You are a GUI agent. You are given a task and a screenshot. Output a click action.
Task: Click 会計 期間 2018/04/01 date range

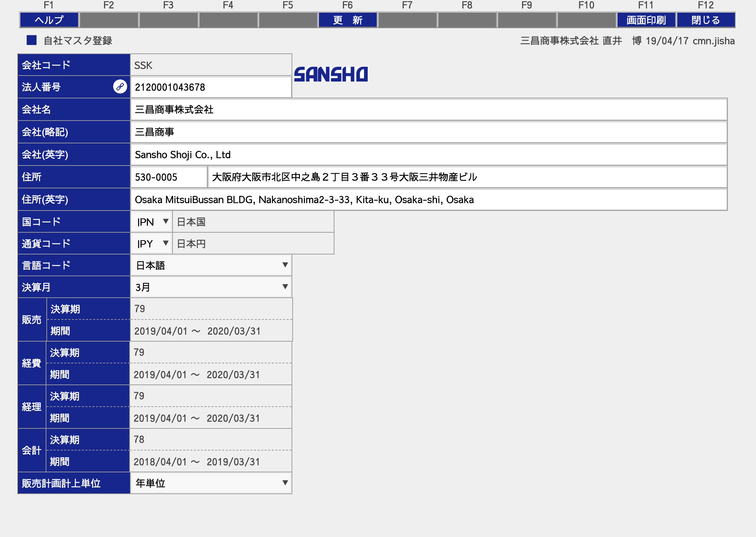click(197, 461)
